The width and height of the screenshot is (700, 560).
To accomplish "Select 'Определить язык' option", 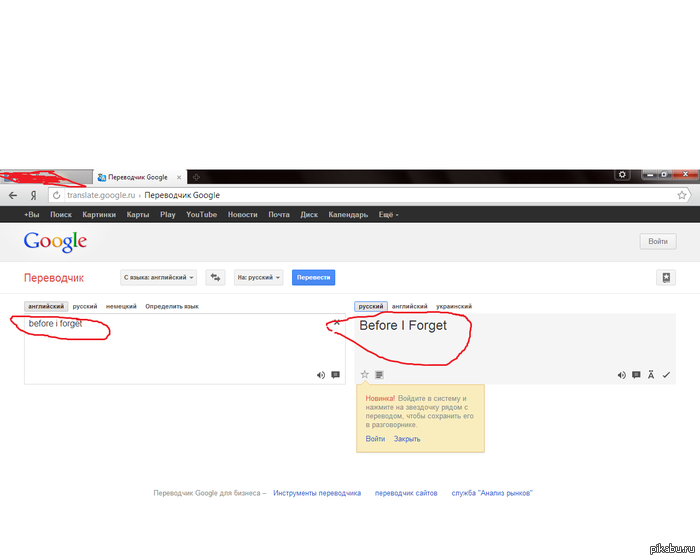I will pyautogui.click(x=172, y=306).
